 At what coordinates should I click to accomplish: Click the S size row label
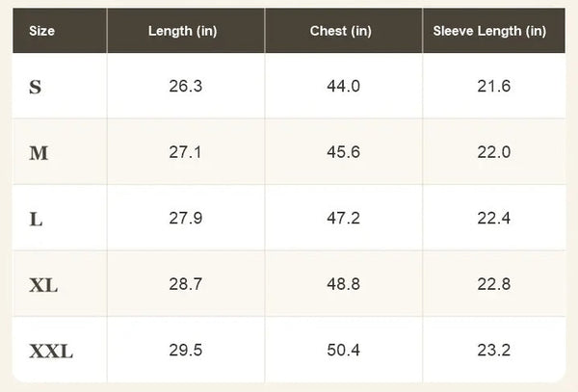coord(35,87)
